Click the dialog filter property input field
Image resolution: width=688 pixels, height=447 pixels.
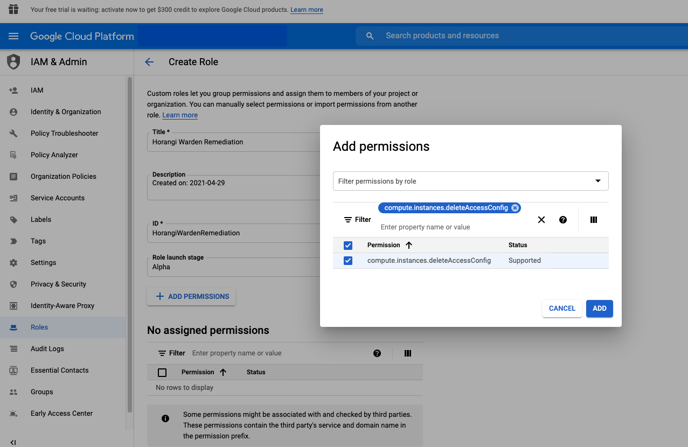click(452, 227)
